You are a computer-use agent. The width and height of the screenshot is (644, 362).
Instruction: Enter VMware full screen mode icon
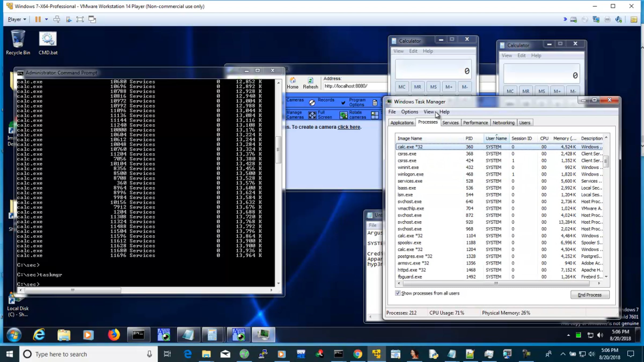pos(80,19)
